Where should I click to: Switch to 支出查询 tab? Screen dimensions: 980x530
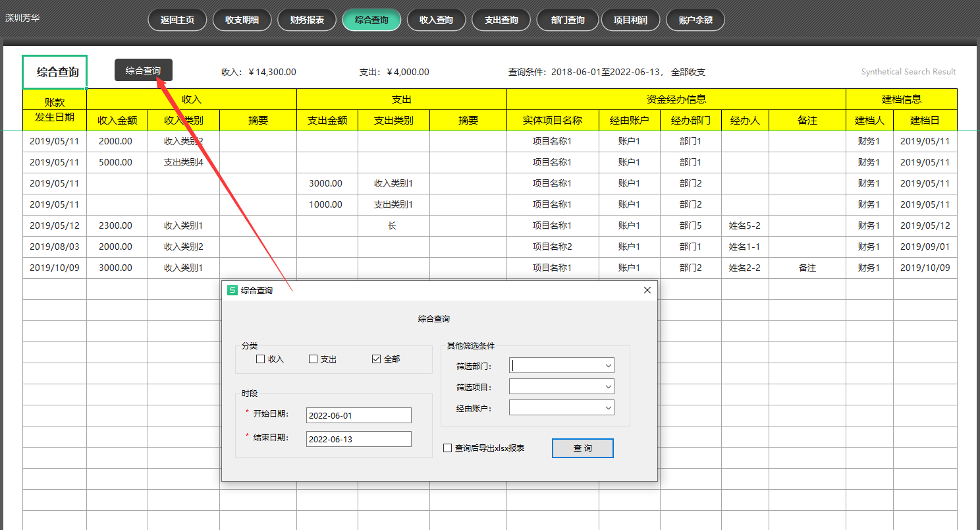tap(501, 20)
